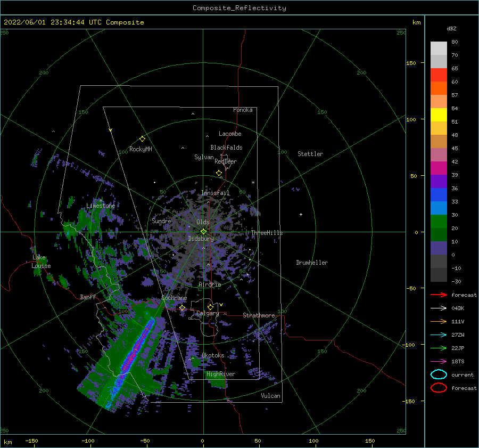Image resolution: width=479 pixels, height=448 pixels.
Task: Click the km label at top right
Action: coord(416,22)
